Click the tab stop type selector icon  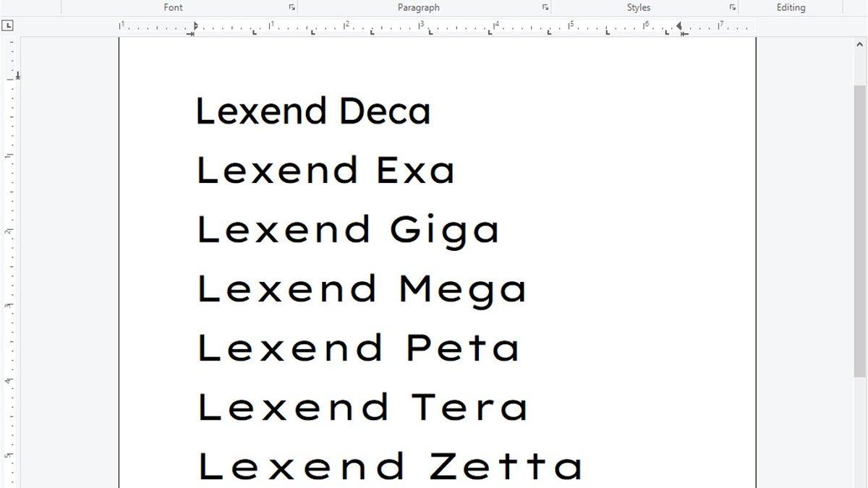(7, 26)
